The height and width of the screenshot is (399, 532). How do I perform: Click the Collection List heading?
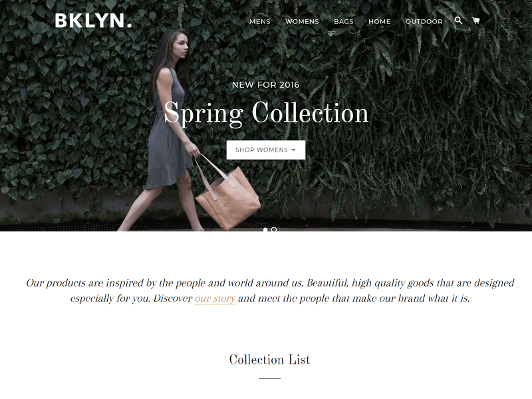click(270, 360)
